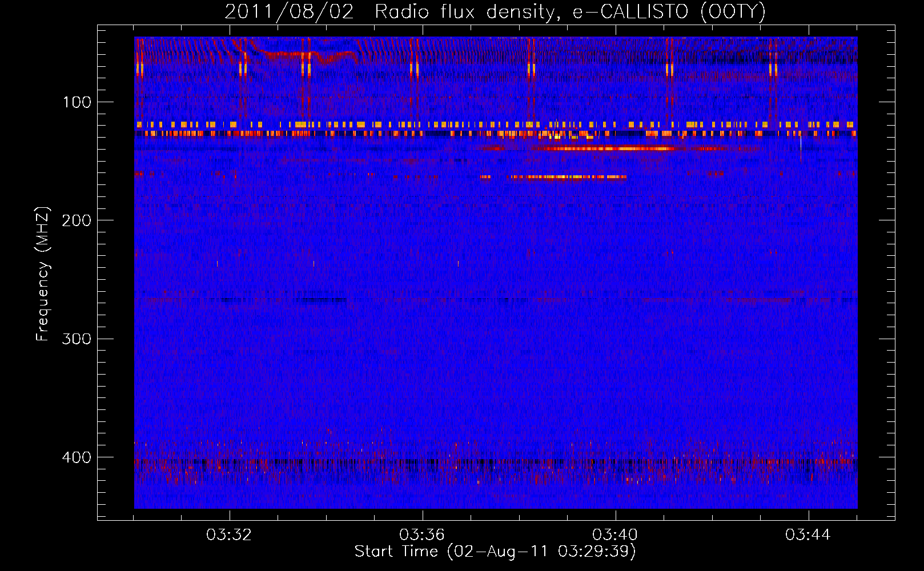Click the '03:40' time tick label

click(x=615, y=535)
